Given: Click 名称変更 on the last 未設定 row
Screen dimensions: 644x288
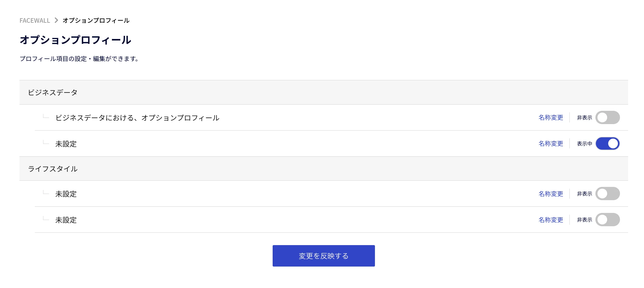Looking at the screenshot, I should tap(551, 220).
